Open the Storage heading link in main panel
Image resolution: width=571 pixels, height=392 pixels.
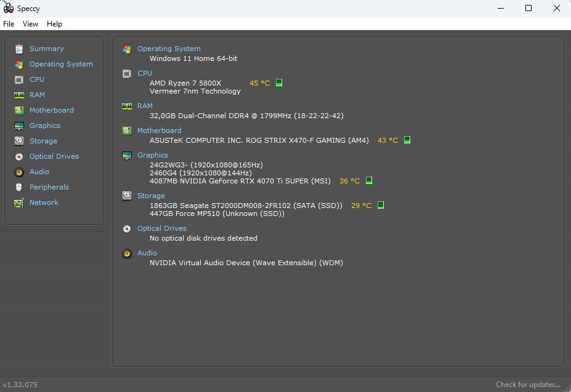151,196
